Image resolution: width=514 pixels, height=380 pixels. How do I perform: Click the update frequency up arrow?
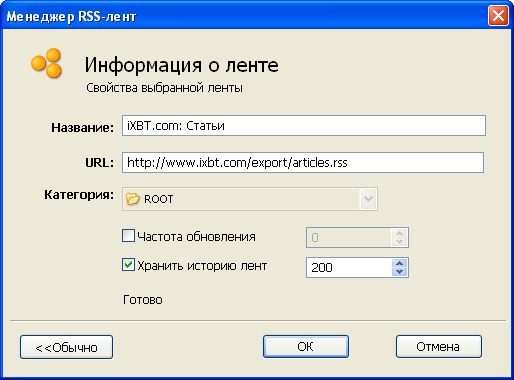400,233
